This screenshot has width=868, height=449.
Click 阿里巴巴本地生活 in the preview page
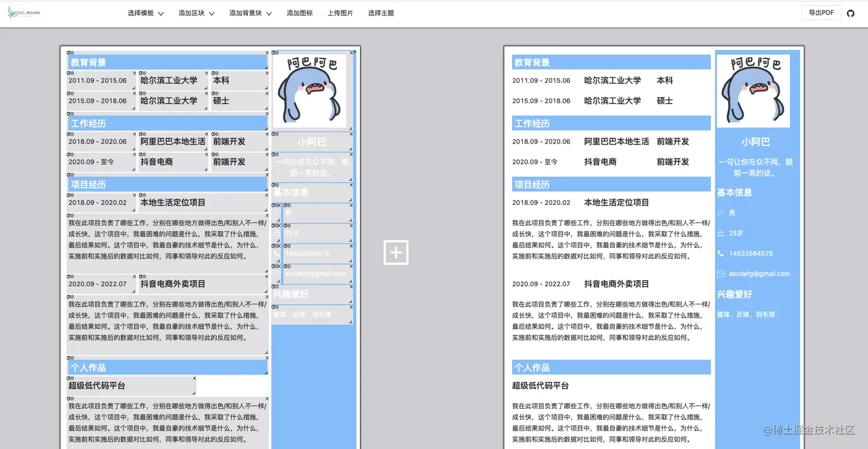pyautogui.click(x=617, y=142)
